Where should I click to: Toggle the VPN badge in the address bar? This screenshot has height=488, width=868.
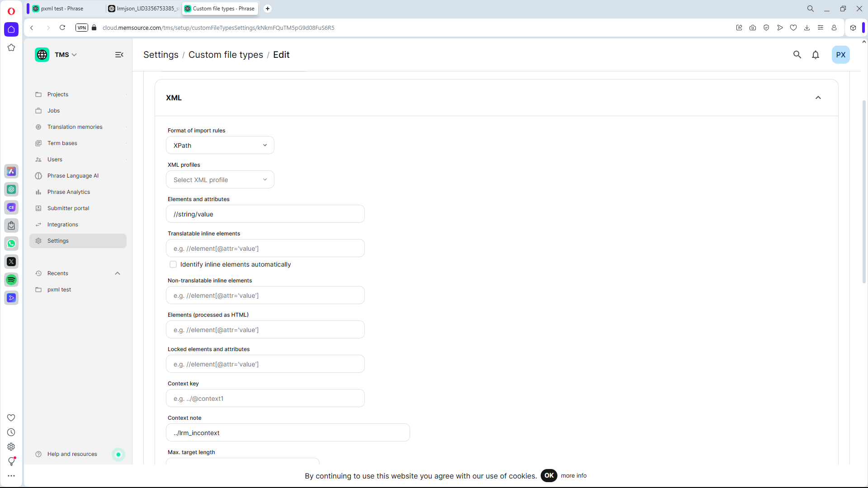point(82,28)
